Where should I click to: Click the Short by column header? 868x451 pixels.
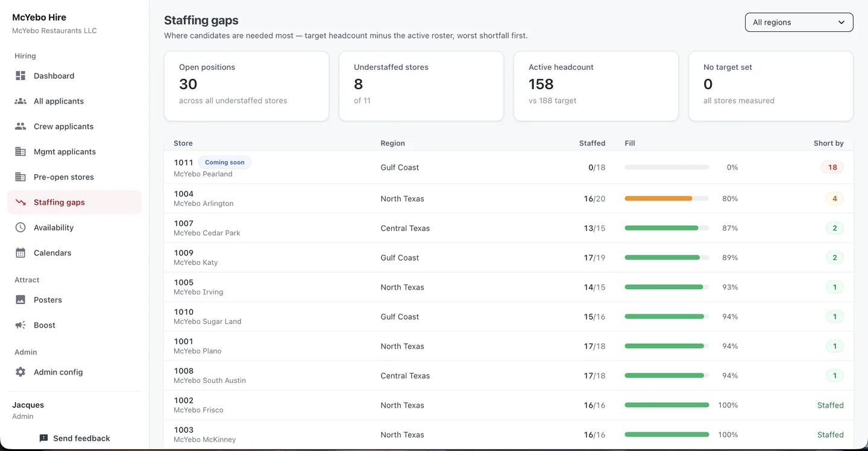tap(829, 143)
